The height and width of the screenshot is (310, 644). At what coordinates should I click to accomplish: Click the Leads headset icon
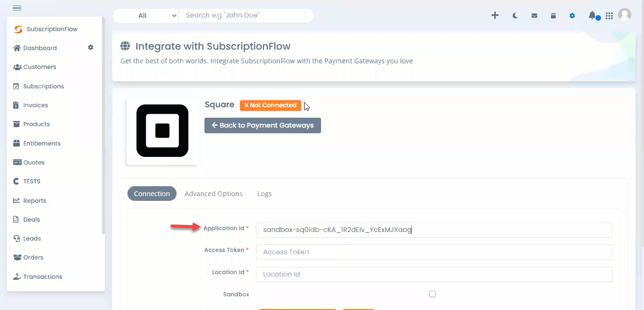[17, 238]
